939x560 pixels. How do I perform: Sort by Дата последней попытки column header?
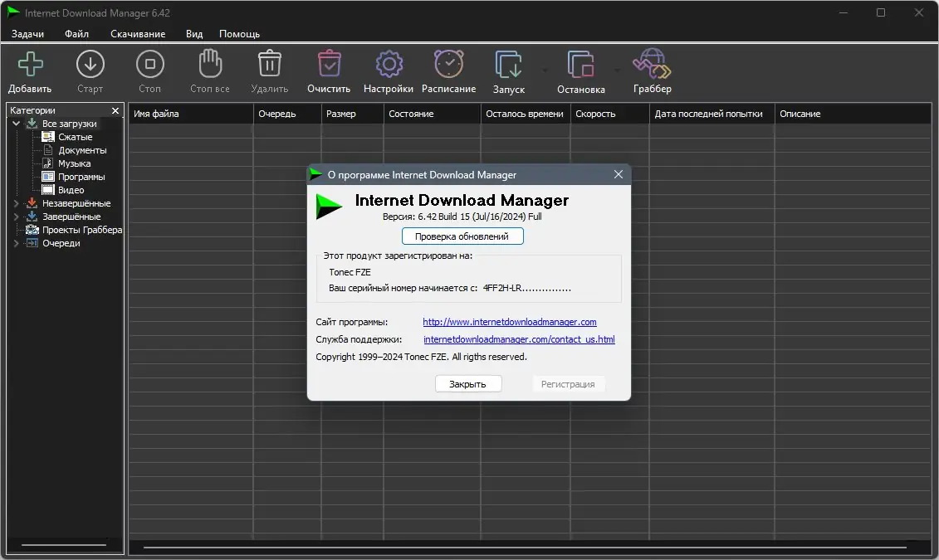pyautogui.click(x=712, y=114)
